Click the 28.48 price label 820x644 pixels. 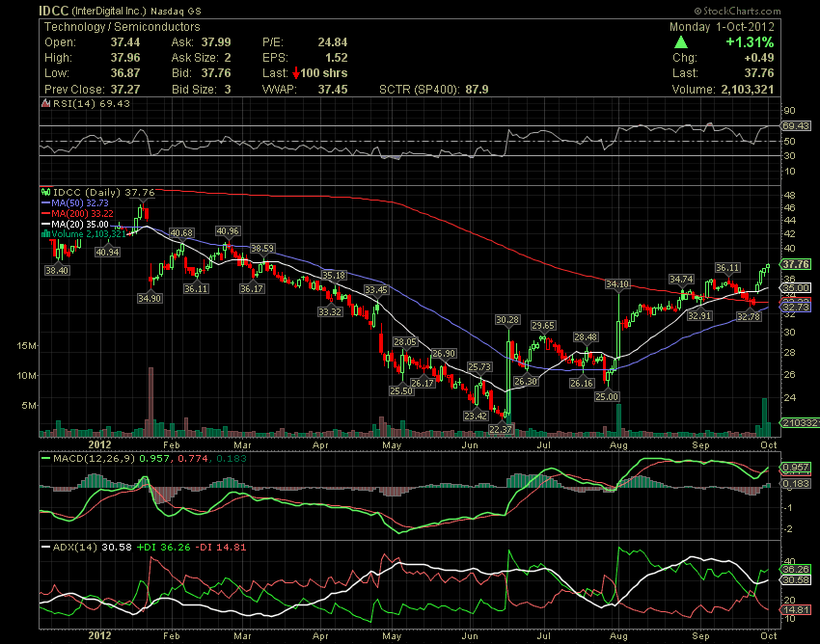(x=586, y=337)
